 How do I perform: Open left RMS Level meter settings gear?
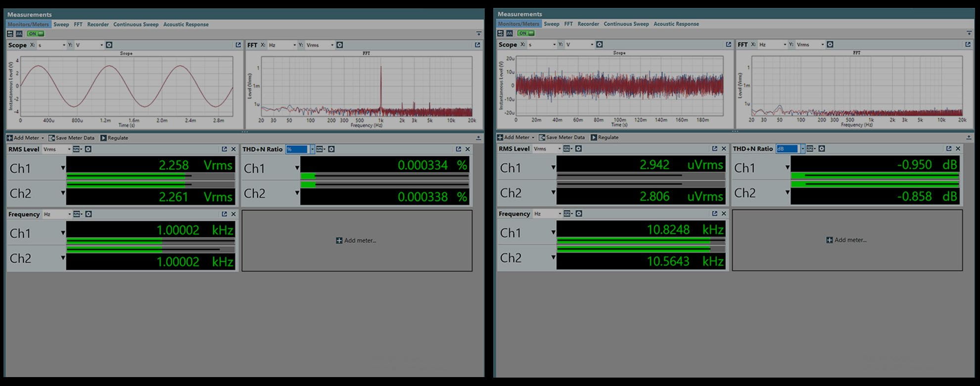coord(88,149)
